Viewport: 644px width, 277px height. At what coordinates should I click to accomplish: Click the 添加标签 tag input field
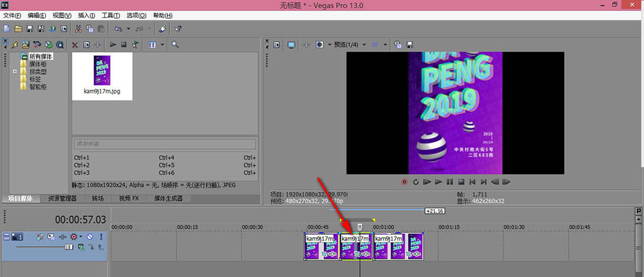[165, 144]
